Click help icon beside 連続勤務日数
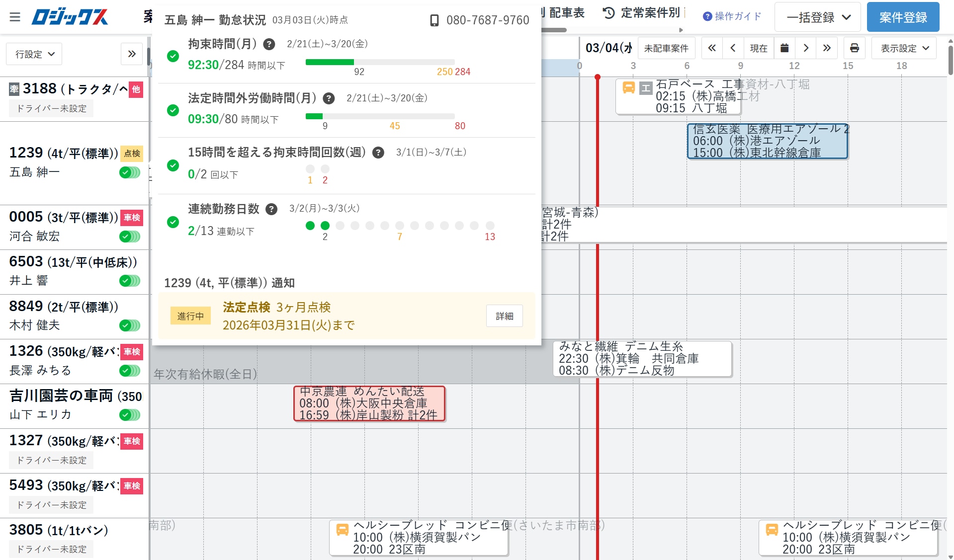Viewport: 954px width, 560px height. [x=271, y=209]
